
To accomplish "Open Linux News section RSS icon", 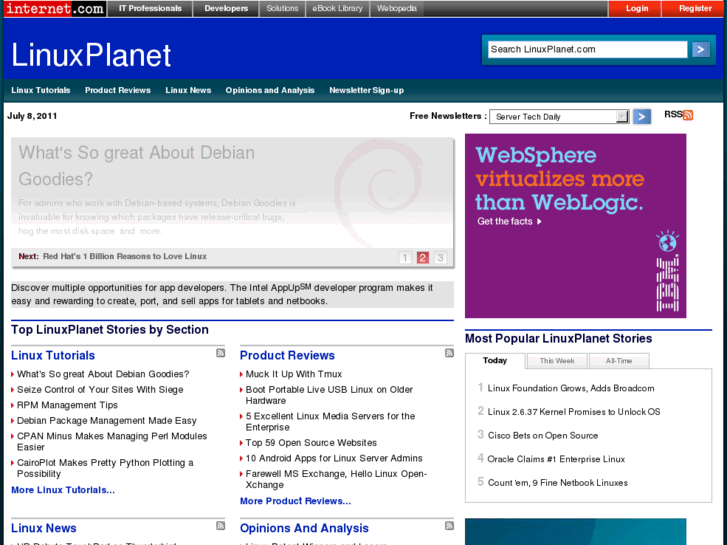I will pyautogui.click(x=220, y=526).
